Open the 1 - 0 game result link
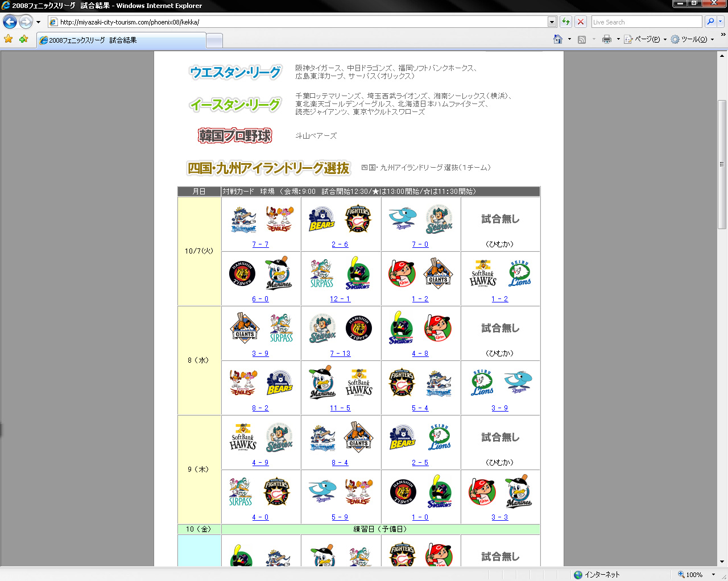 coord(420,517)
